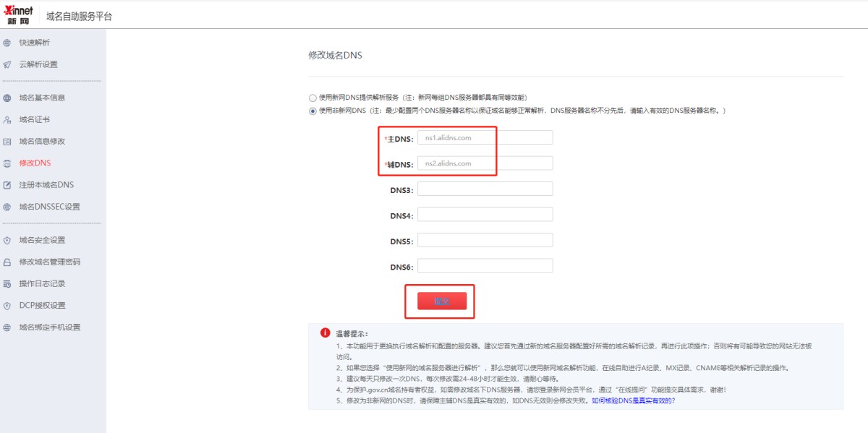Image resolution: width=868 pixels, height=433 pixels.
Task: Focus the 辅DNS text box
Action: click(x=485, y=163)
